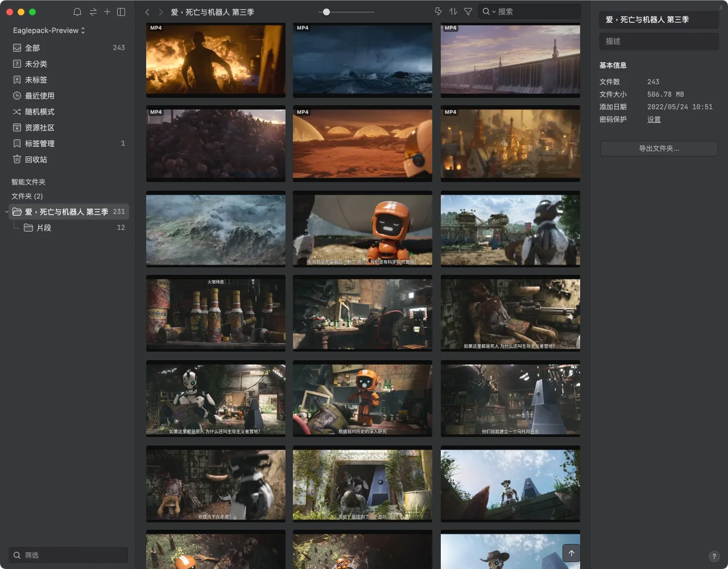Select the thumbnail captioned 根据我对历史的深入研究
The image size is (728, 569).
tap(362, 398)
